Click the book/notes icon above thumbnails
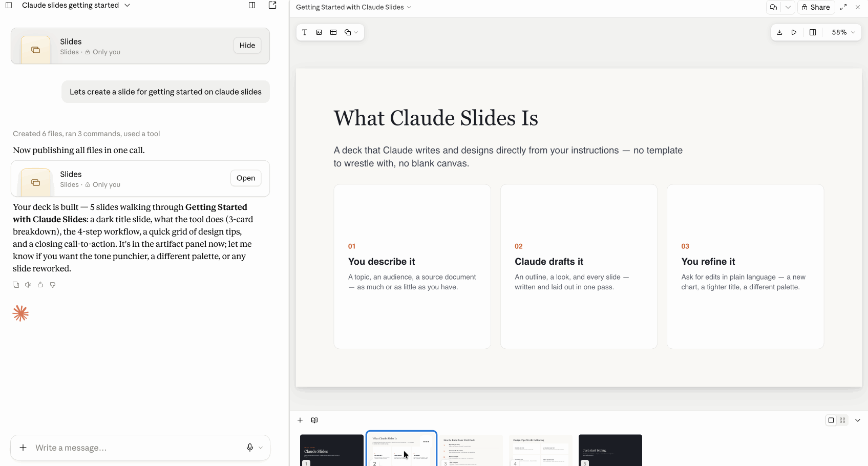868x466 pixels. click(x=314, y=420)
